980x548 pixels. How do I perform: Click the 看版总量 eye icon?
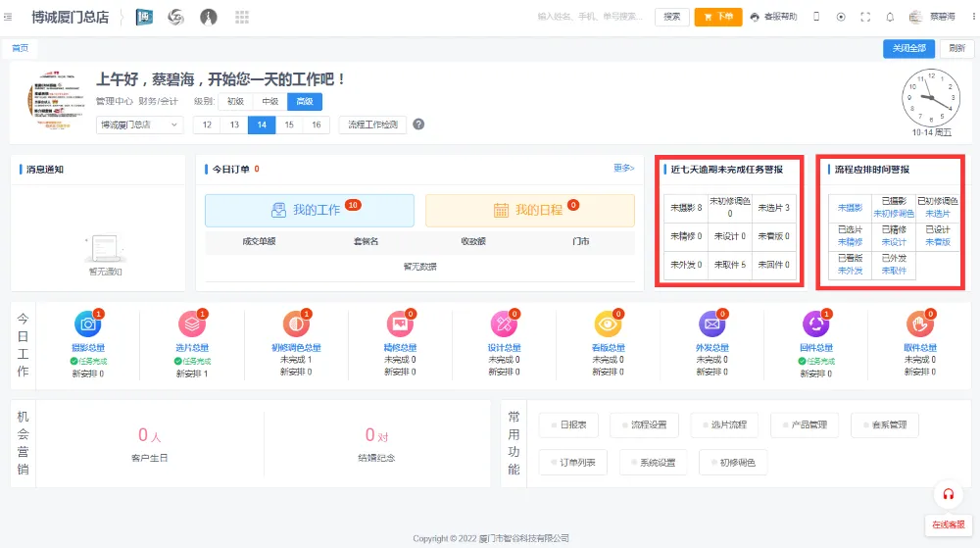pos(608,324)
